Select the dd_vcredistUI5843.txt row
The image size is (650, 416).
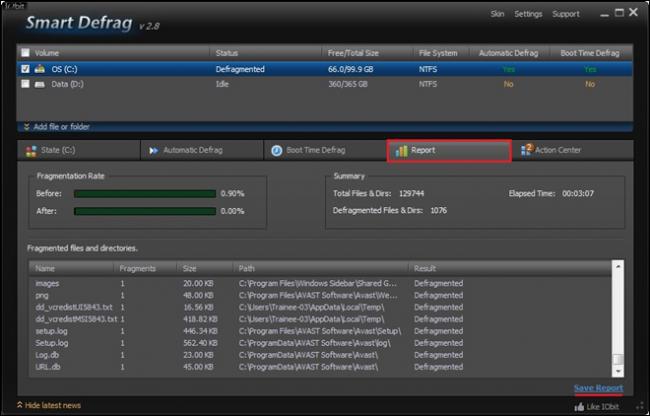pyautogui.click(x=320, y=307)
